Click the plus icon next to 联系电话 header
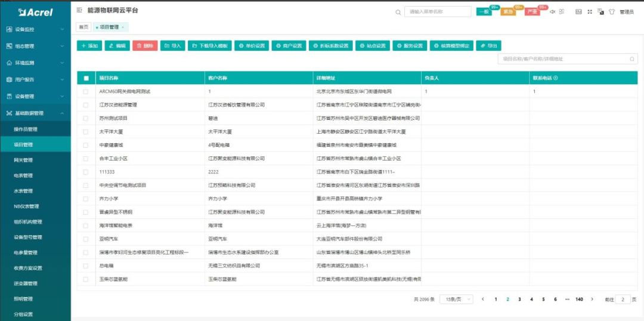The image size is (644, 321). point(556,78)
